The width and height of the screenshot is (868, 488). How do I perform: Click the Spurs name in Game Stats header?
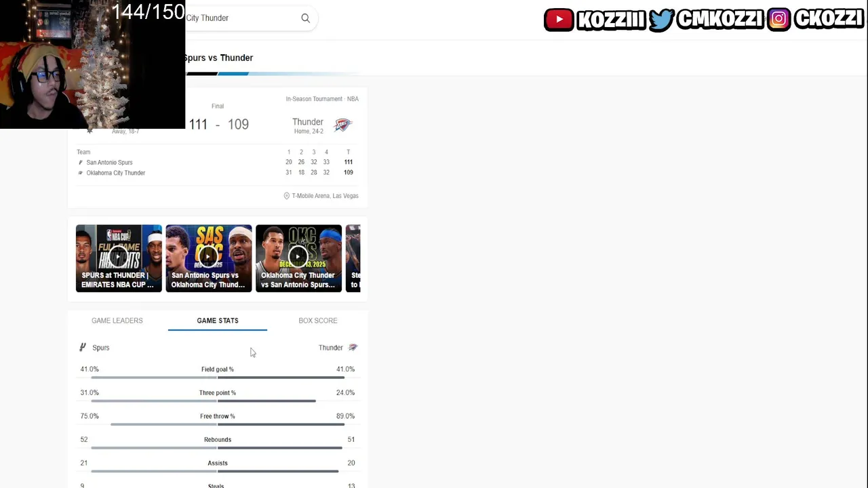coord(100,348)
